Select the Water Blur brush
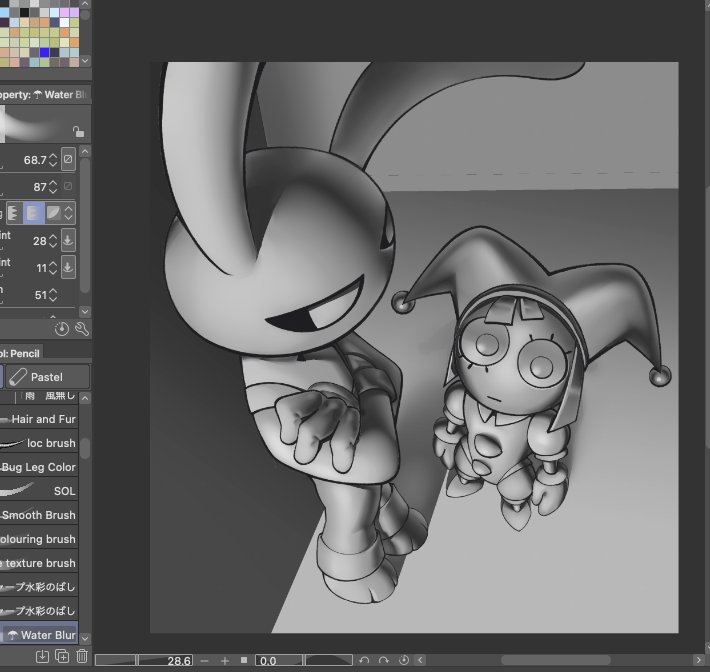The width and height of the screenshot is (710, 672). [x=39, y=635]
